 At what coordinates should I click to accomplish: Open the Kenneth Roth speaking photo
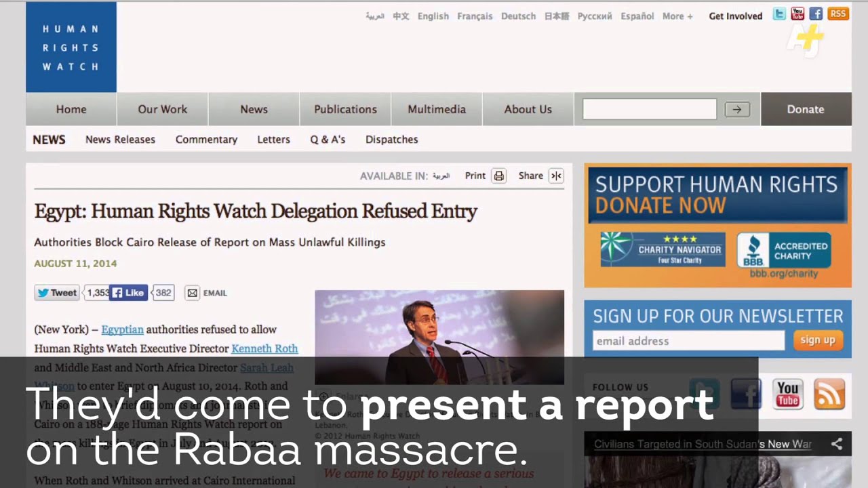(439, 338)
